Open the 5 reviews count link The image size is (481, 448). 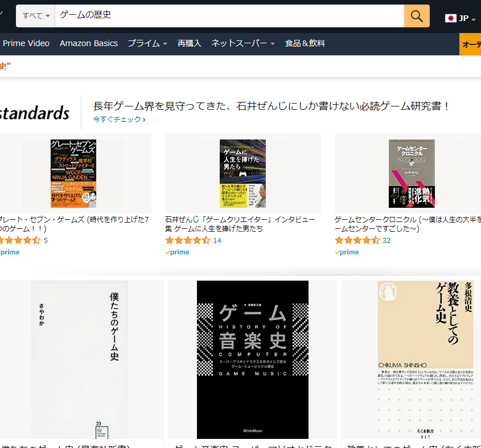point(46,241)
